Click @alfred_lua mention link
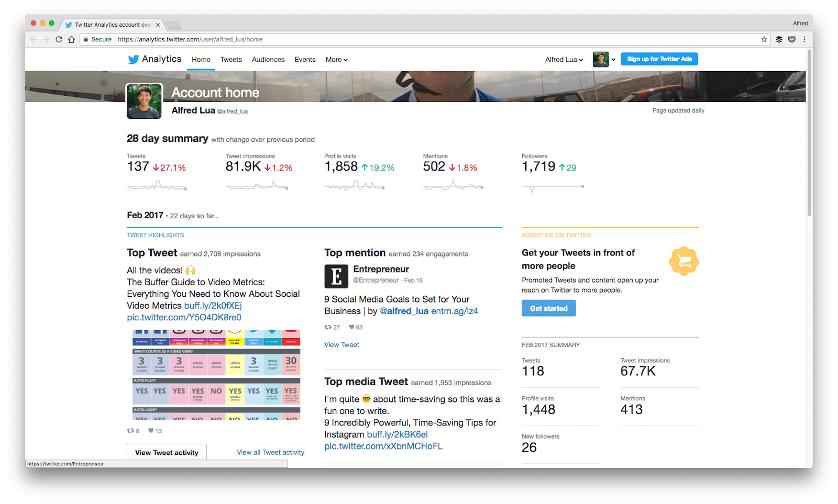 pyautogui.click(x=404, y=311)
